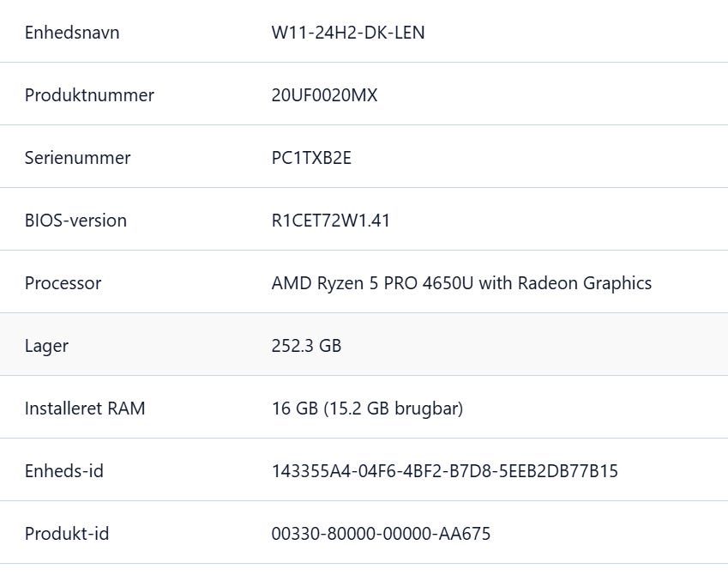Click the Enheds-id label
This screenshot has height=575, width=728.
[x=64, y=471]
